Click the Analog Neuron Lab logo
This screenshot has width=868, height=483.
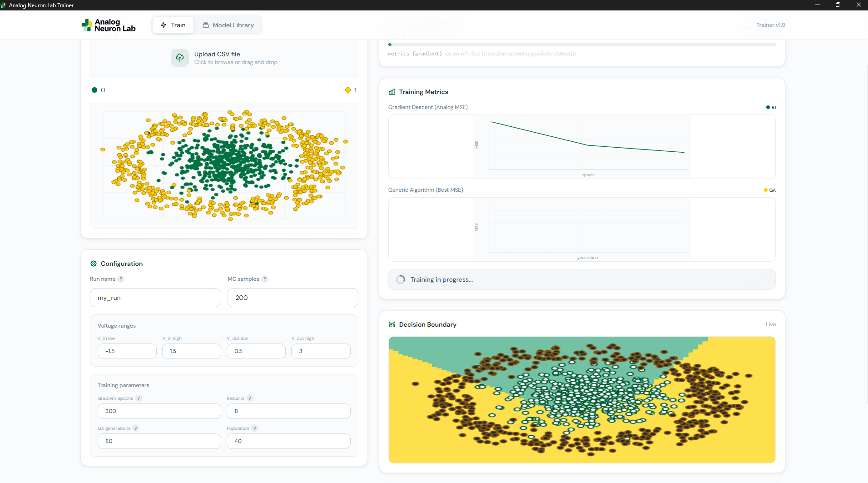tap(108, 25)
